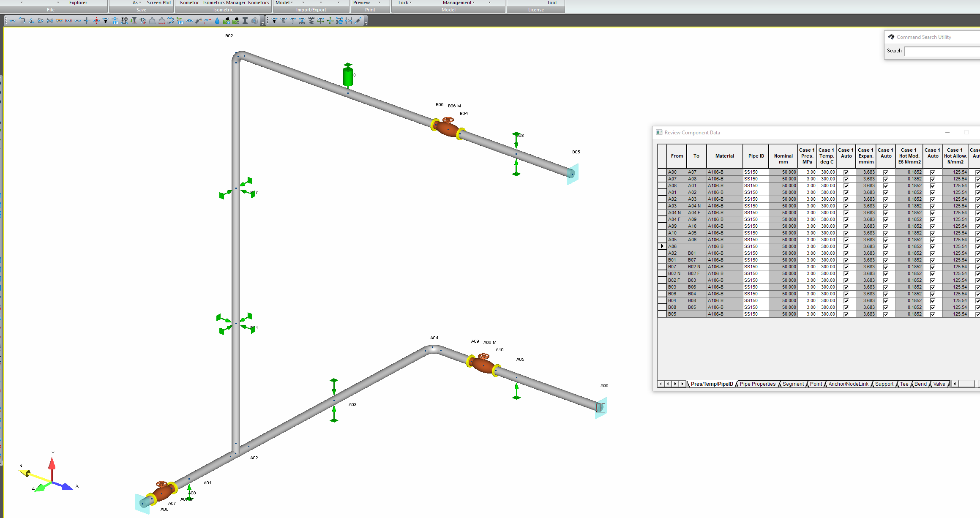Select the bend elbow tool icon

[22, 21]
